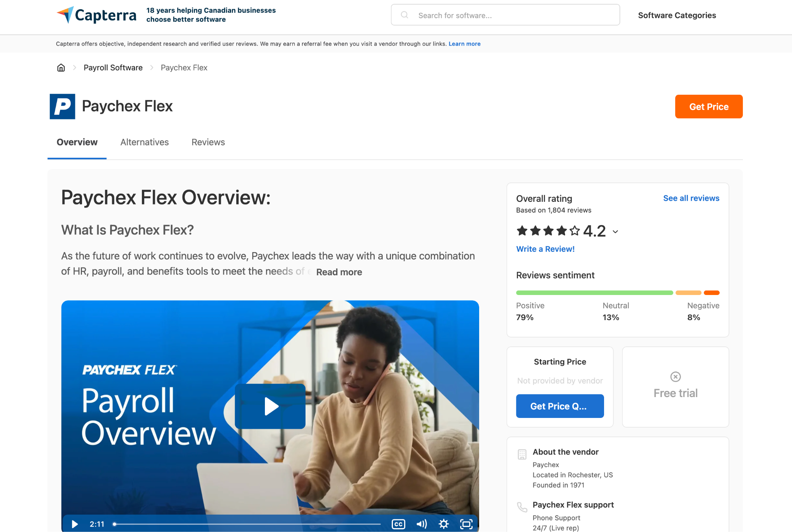Play the video using center play button
This screenshot has width=792, height=532.
(x=270, y=406)
